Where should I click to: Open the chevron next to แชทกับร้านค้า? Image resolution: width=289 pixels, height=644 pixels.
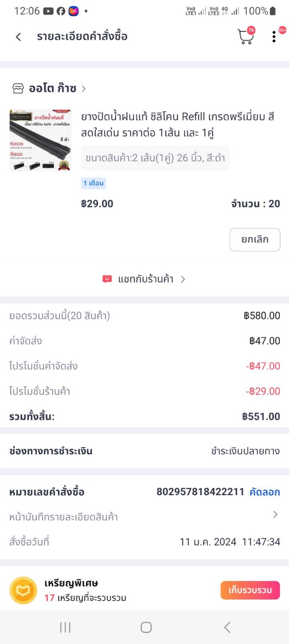click(x=183, y=279)
